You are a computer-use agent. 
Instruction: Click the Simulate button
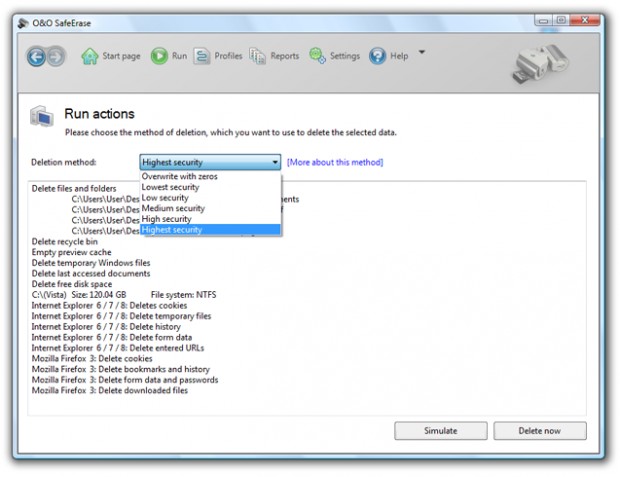pyautogui.click(x=441, y=431)
